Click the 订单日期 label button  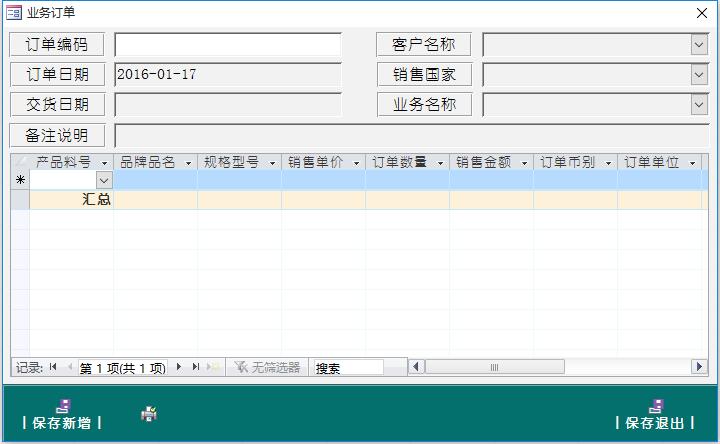(x=57, y=74)
